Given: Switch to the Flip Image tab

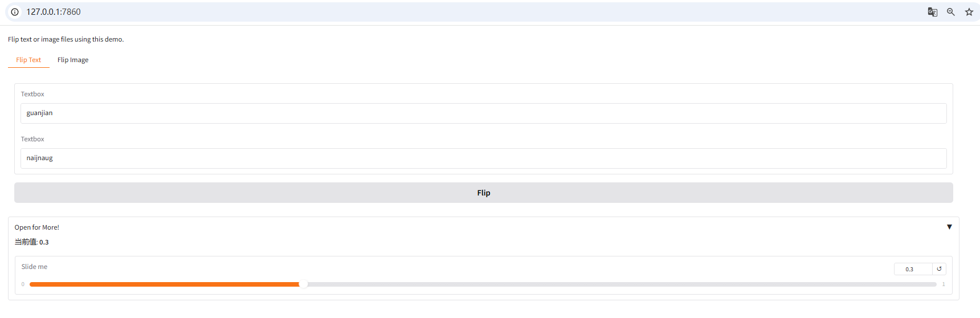Looking at the screenshot, I should pyautogui.click(x=73, y=60).
